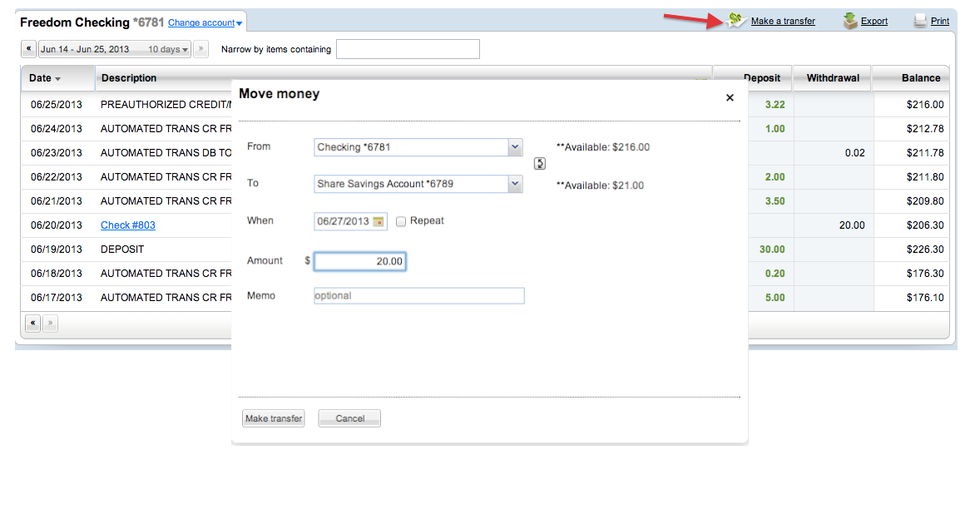Click the Export icon
This screenshot has width=980, height=524.
[x=850, y=21]
